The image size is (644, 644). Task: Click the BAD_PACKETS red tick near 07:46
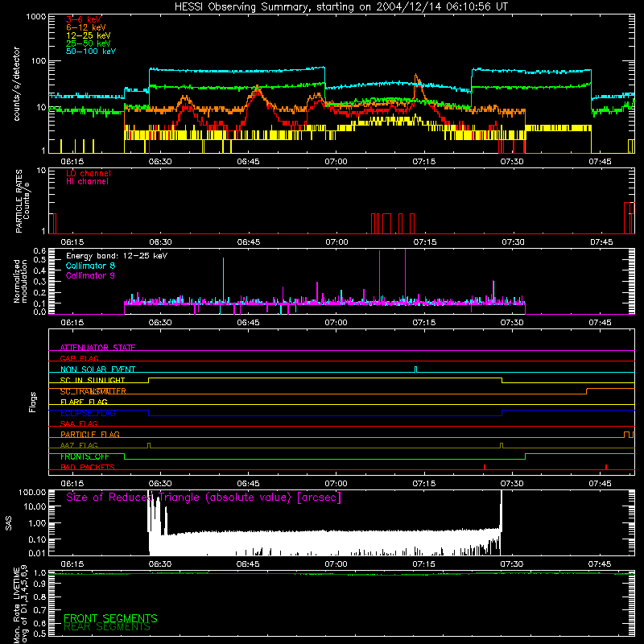pos(606,467)
